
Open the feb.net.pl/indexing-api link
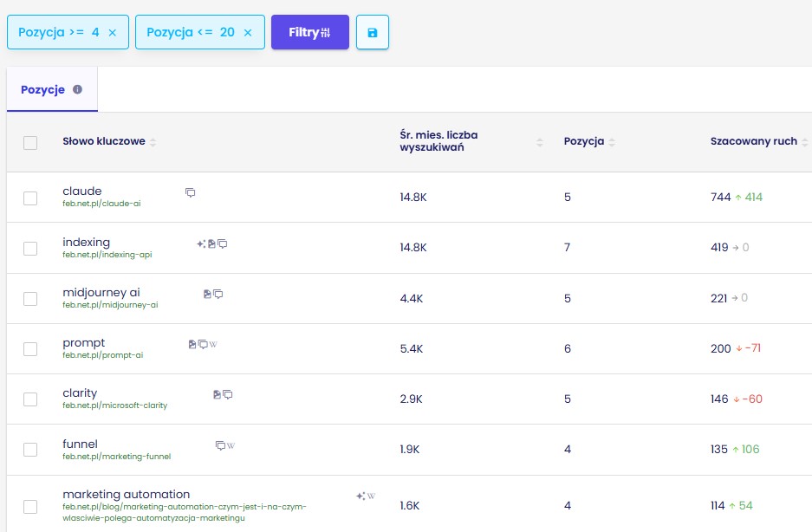point(107,255)
